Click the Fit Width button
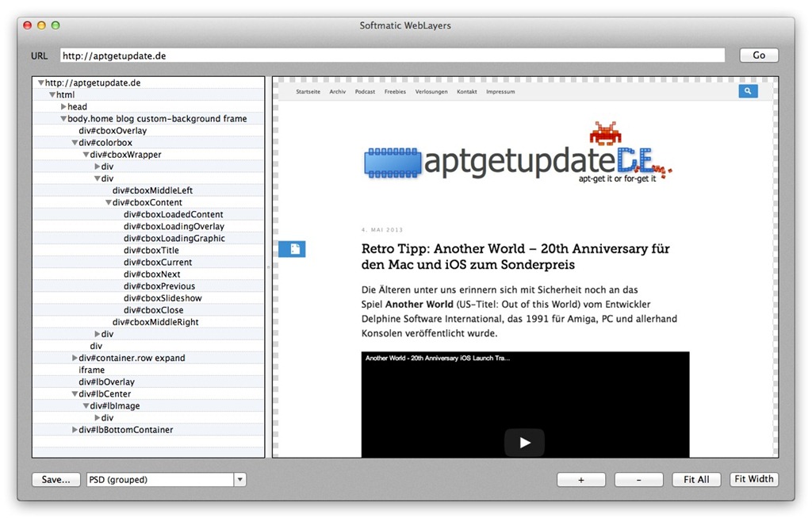 pyautogui.click(x=754, y=479)
